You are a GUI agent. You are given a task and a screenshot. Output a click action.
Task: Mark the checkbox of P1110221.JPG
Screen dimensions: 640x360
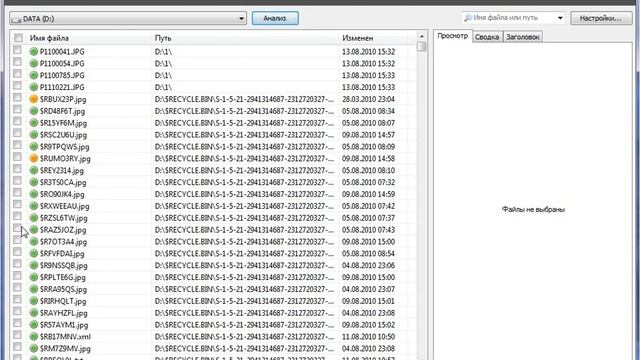click(17, 85)
